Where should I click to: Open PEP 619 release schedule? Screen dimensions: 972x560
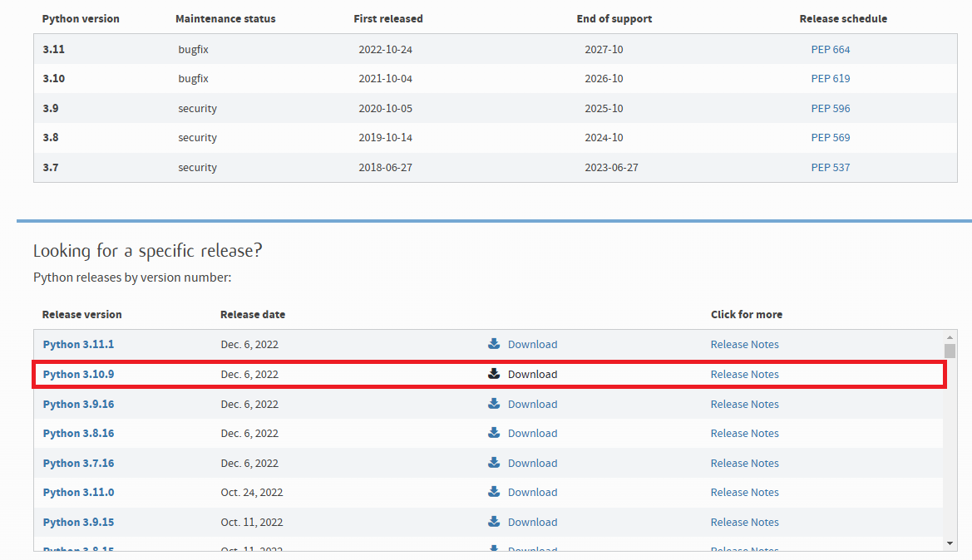(830, 79)
